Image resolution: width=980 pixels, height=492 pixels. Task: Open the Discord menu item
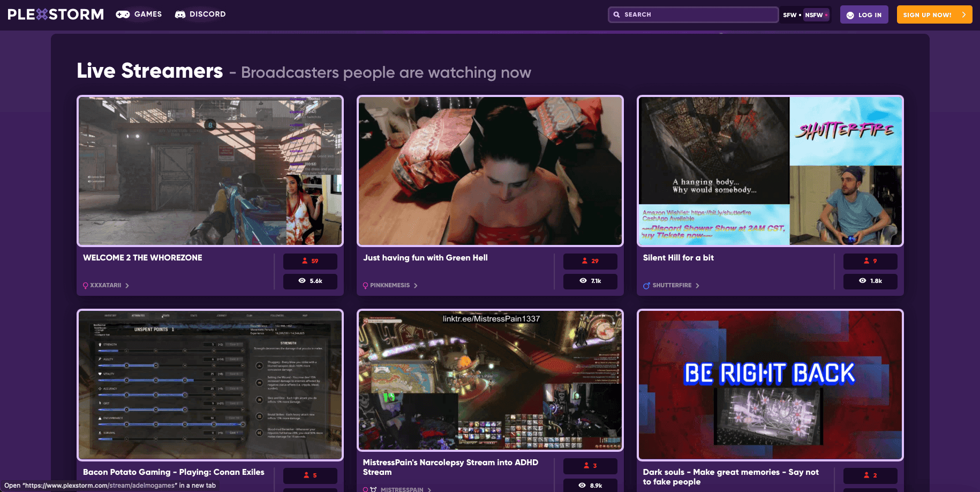click(207, 14)
